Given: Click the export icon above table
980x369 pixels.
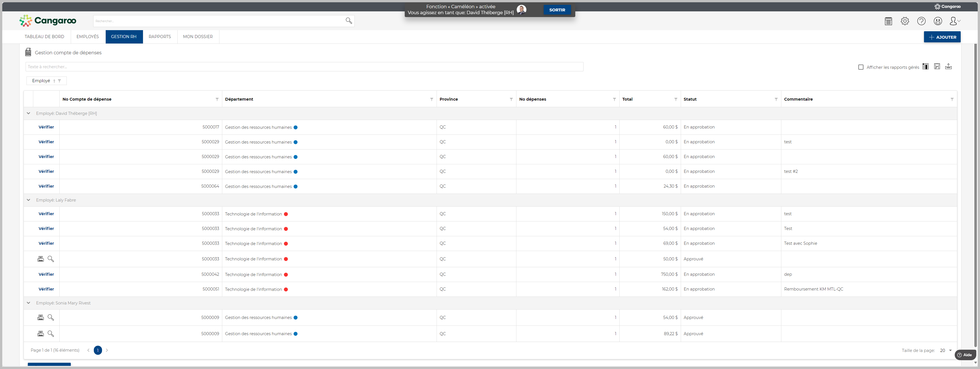Looking at the screenshot, I should [948, 67].
